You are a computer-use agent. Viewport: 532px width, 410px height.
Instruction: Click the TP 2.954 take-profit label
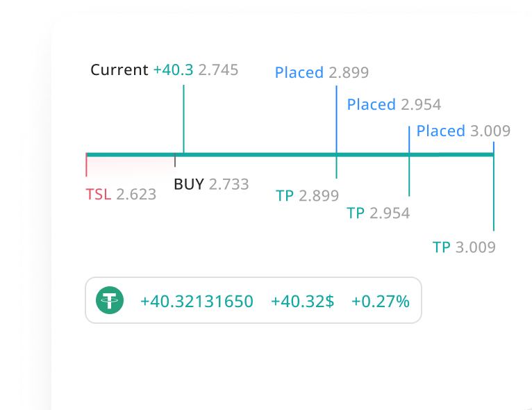[378, 213]
